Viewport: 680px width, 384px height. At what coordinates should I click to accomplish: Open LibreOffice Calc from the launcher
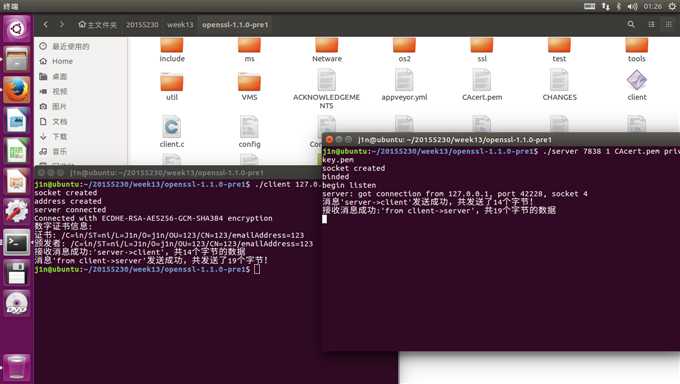coord(16,151)
